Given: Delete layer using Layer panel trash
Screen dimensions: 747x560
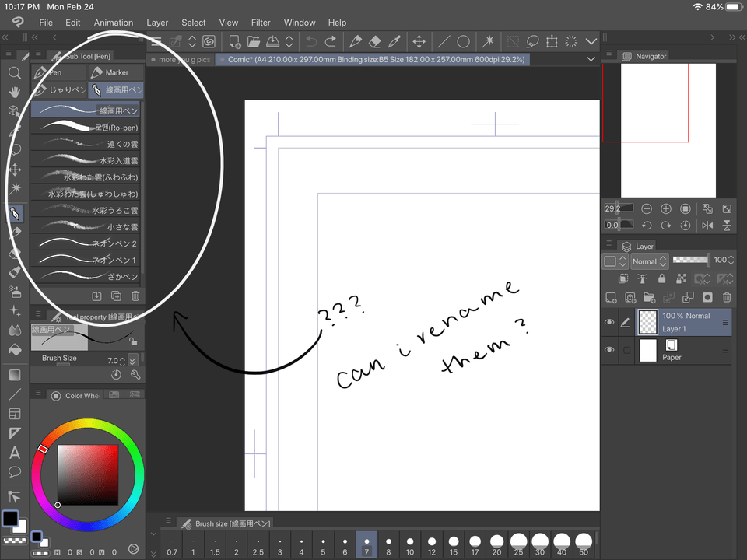Looking at the screenshot, I should tap(727, 298).
